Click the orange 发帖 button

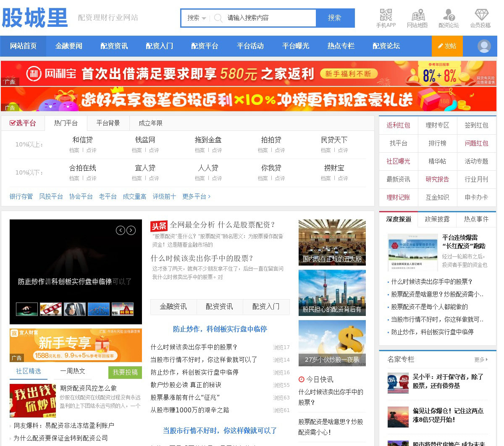[447, 46]
